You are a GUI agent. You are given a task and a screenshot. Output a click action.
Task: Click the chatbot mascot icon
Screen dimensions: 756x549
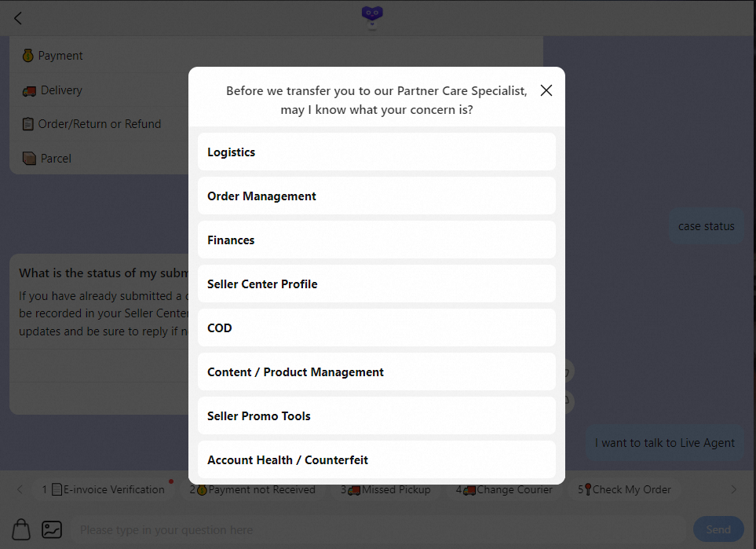pos(372,16)
